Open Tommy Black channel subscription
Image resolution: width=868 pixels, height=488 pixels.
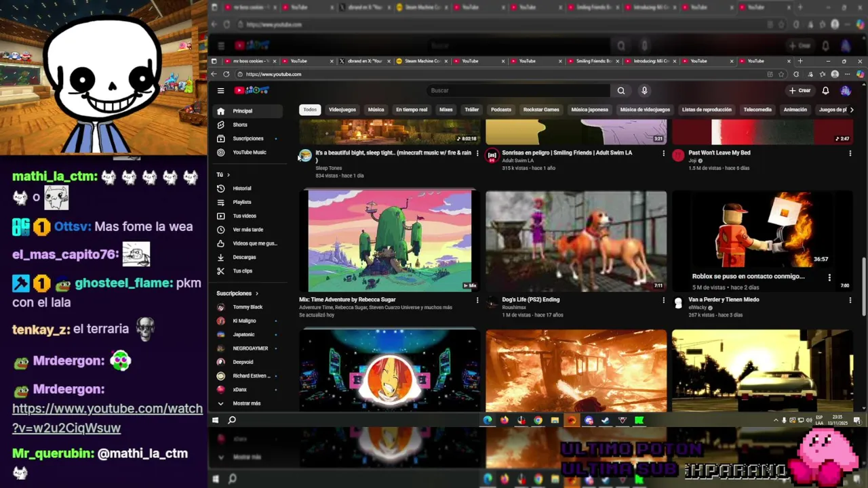[248, 307]
